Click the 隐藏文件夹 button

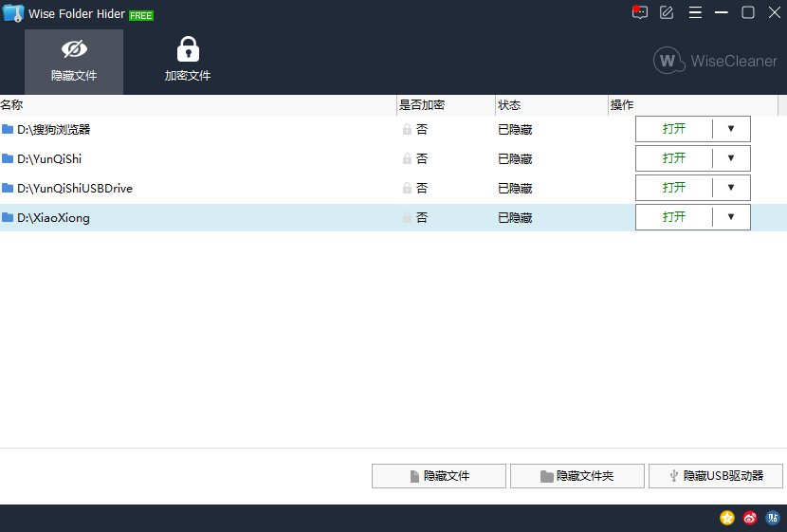[x=577, y=476]
